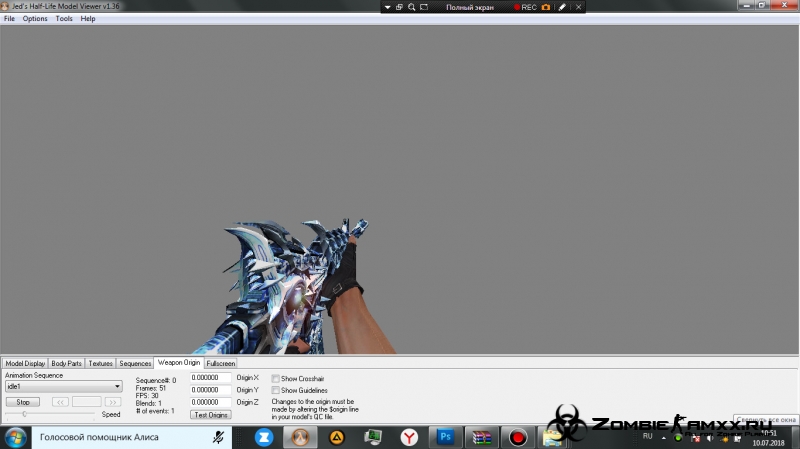Take a screenshot with the camera icon
The width and height of the screenshot is (800, 449).
coord(546,7)
